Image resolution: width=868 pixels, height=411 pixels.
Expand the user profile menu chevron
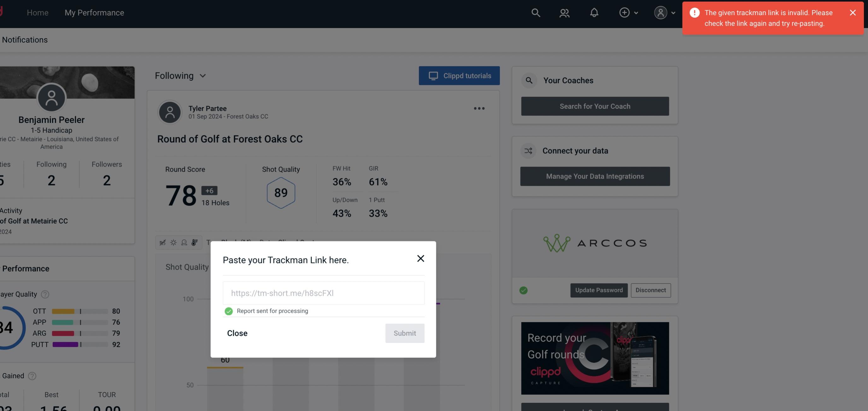coord(673,12)
